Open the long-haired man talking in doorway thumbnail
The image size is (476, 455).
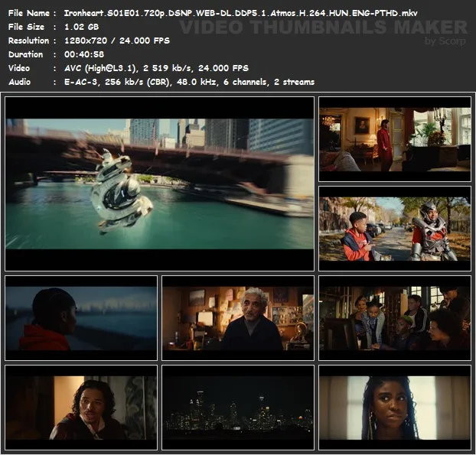point(81,408)
